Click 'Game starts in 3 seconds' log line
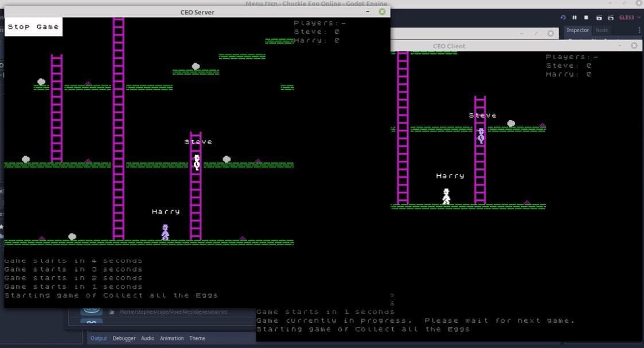The width and height of the screenshot is (644, 348). [73, 269]
